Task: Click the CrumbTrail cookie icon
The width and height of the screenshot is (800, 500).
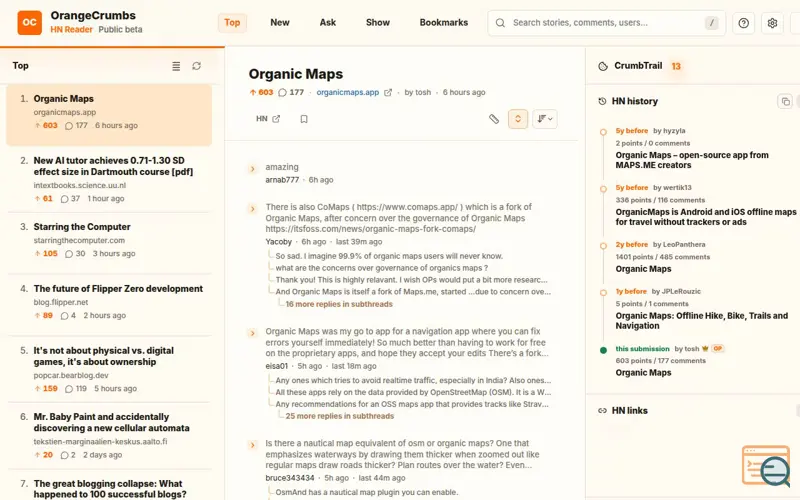Action: pos(603,66)
